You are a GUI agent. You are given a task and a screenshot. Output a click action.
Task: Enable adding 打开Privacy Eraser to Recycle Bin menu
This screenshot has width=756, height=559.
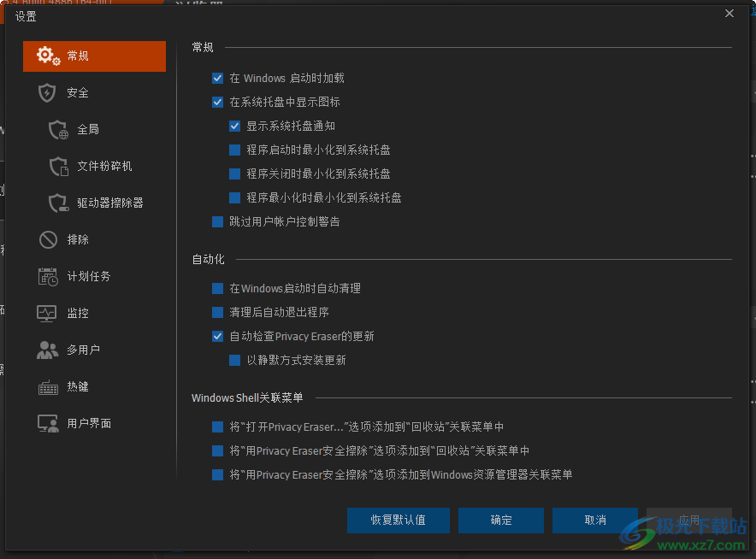[218, 427]
